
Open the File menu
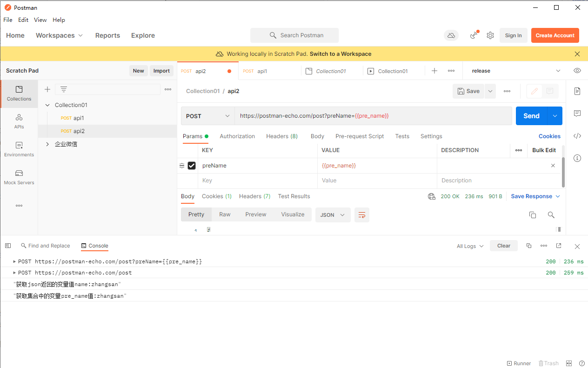(x=8, y=20)
